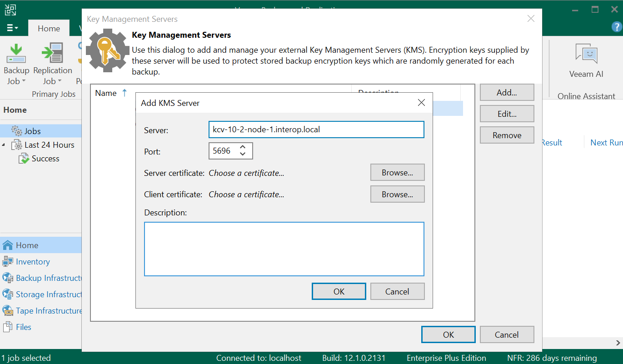The image size is (623, 364).
Task: Click 'Choose a certificate...' beside Client certificate
Action: pos(246,194)
